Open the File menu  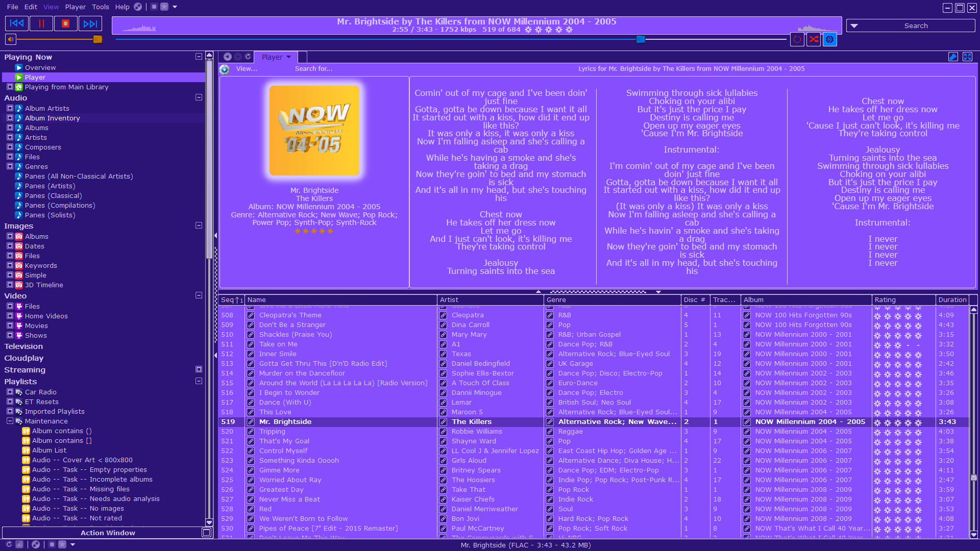(x=12, y=7)
